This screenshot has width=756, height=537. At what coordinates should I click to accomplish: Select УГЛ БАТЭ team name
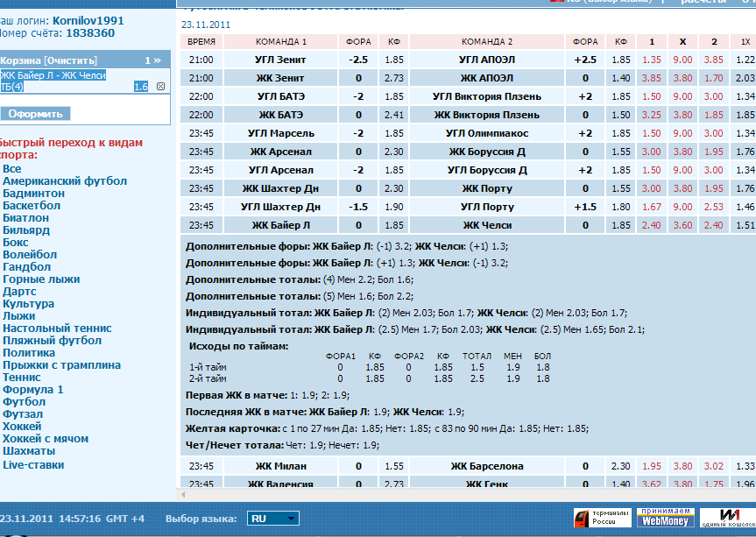(281, 96)
